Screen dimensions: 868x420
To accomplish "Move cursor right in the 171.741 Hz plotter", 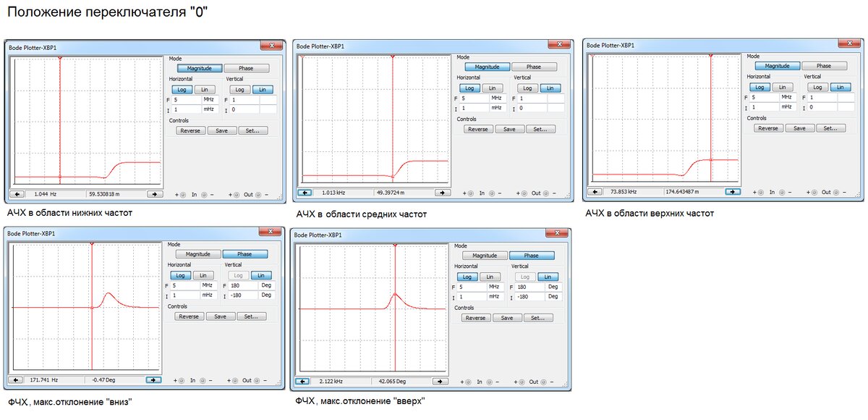I will [153, 379].
